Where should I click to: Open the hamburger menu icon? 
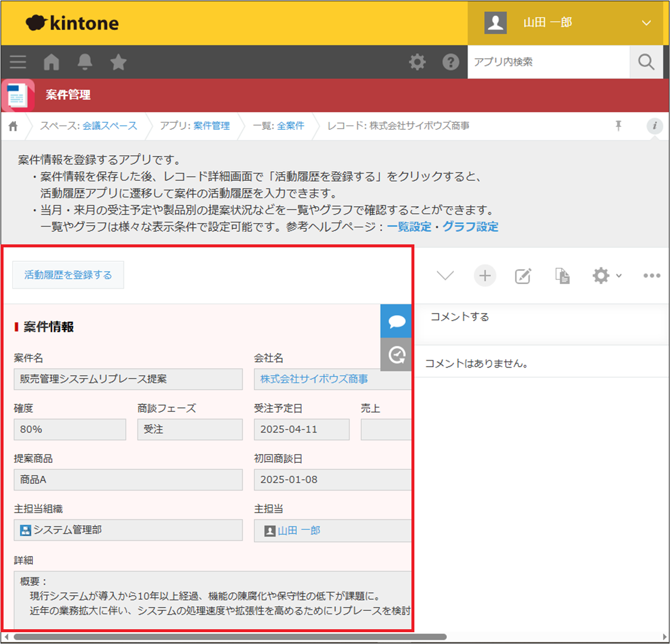(18, 62)
